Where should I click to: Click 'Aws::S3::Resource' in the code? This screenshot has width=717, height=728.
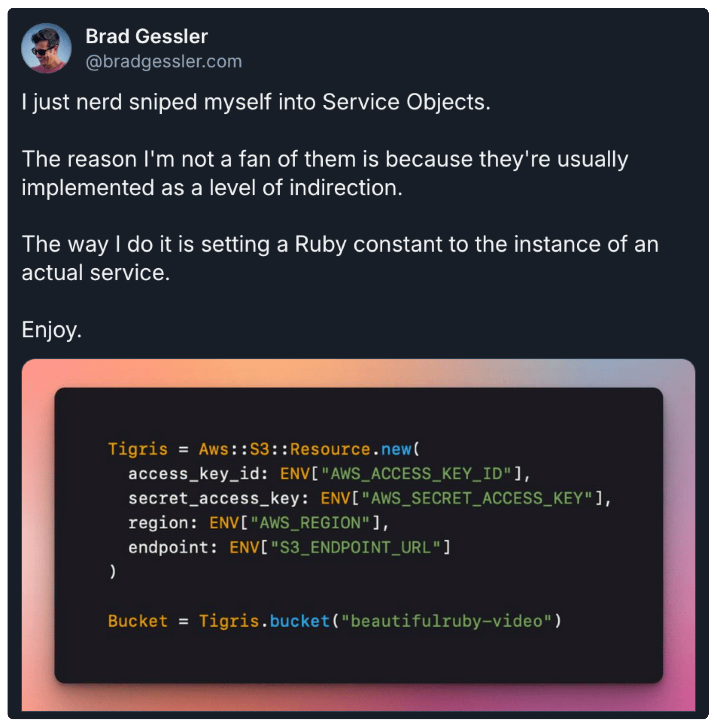[x=285, y=449]
